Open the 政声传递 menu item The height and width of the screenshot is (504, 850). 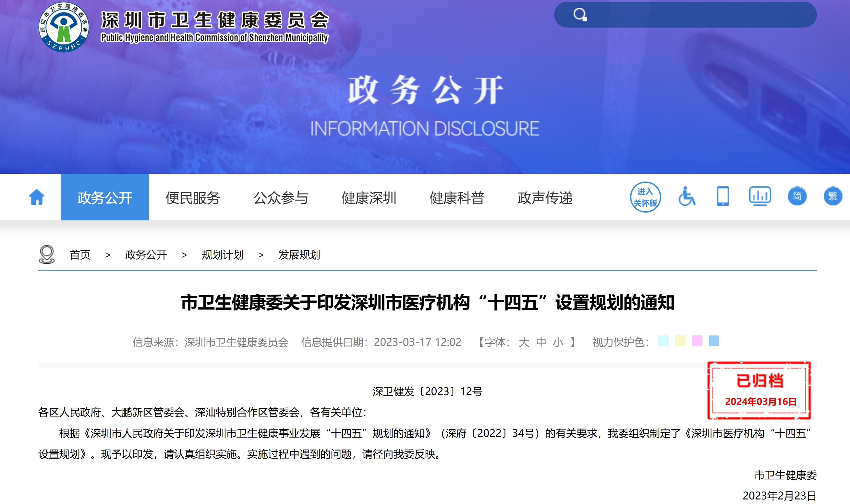click(x=545, y=198)
